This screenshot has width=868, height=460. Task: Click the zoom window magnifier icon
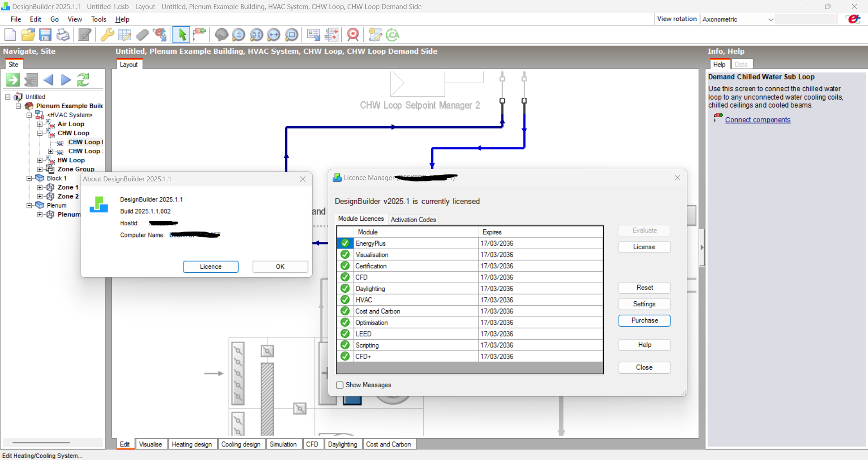292,35
